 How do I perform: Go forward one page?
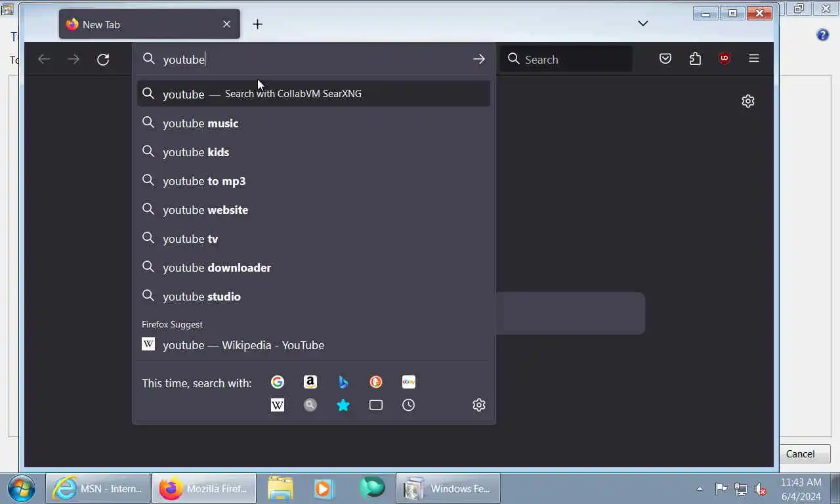73,60
